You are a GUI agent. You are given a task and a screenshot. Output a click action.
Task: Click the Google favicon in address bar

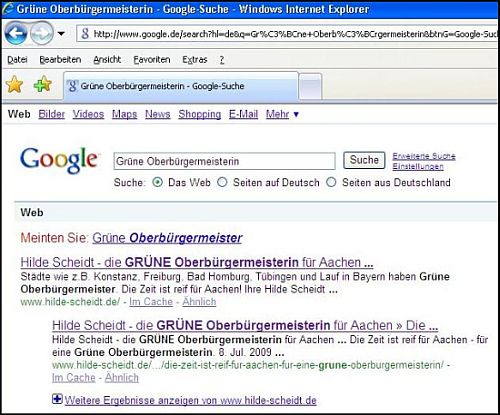pos(85,34)
